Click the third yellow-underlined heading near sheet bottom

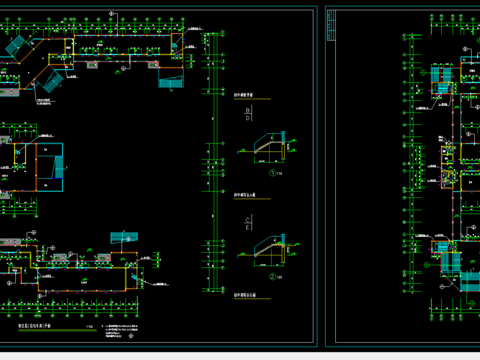pyautogui.click(x=245, y=295)
